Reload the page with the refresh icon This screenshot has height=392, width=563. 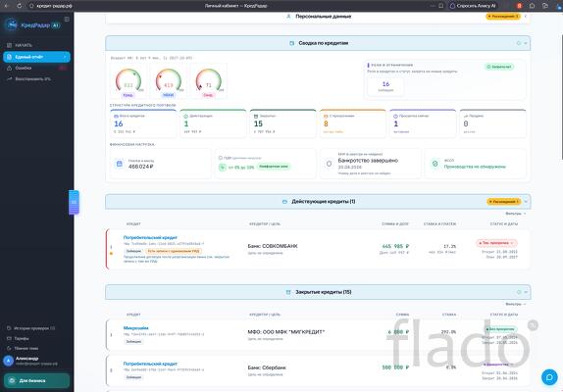[19, 6]
